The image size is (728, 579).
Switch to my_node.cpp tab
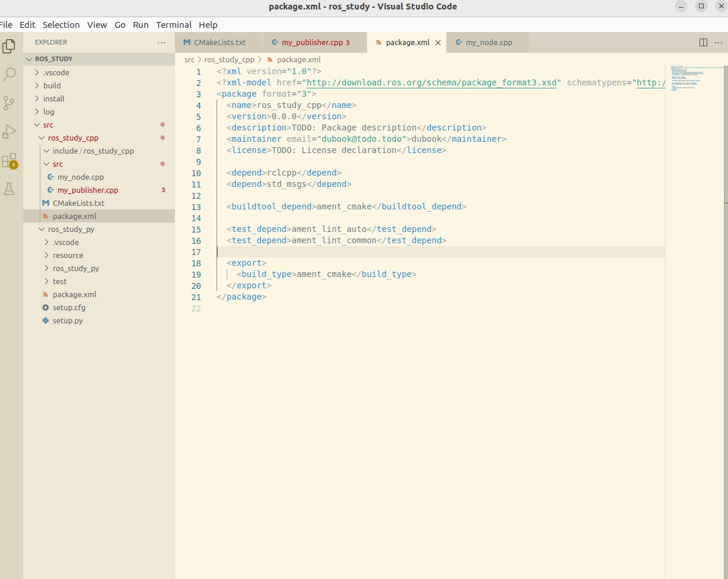pyautogui.click(x=489, y=43)
